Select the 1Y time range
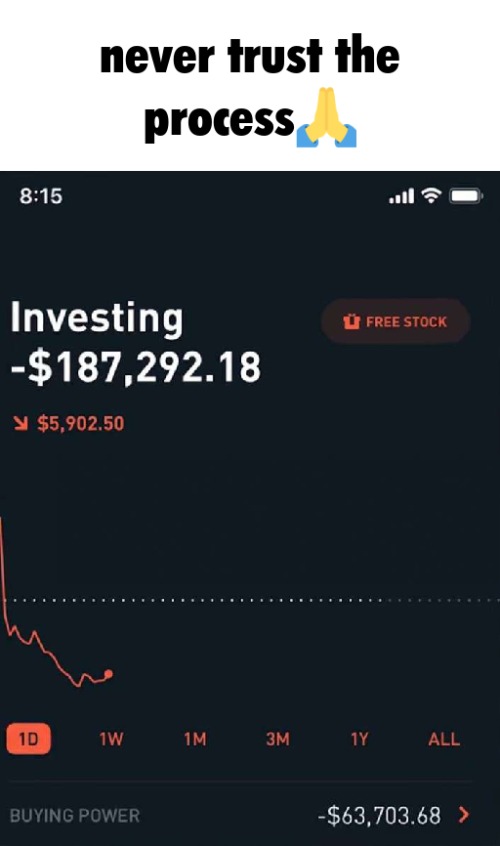Image resolution: width=500 pixels, height=846 pixels. [359, 739]
